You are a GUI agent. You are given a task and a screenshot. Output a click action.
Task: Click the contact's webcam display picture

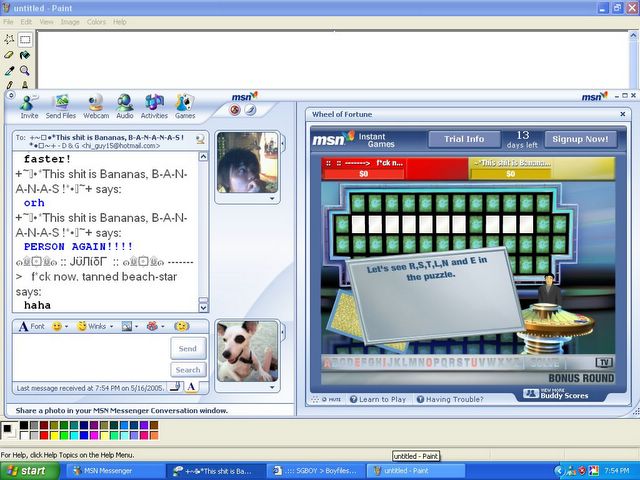click(247, 163)
